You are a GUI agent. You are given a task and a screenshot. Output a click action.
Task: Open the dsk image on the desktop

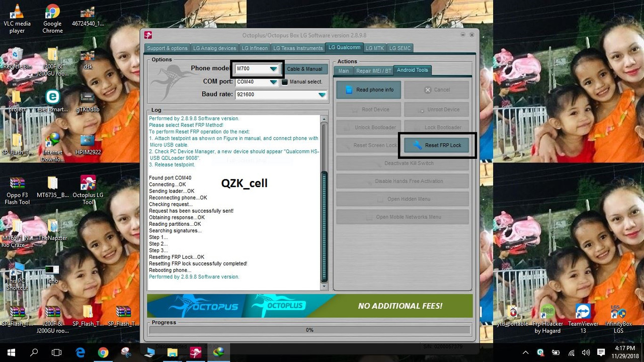(88, 58)
